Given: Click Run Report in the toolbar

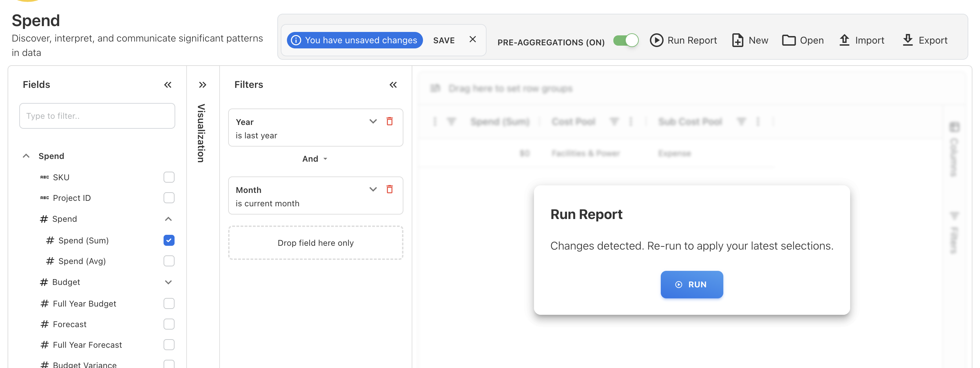Looking at the screenshot, I should point(683,40).
